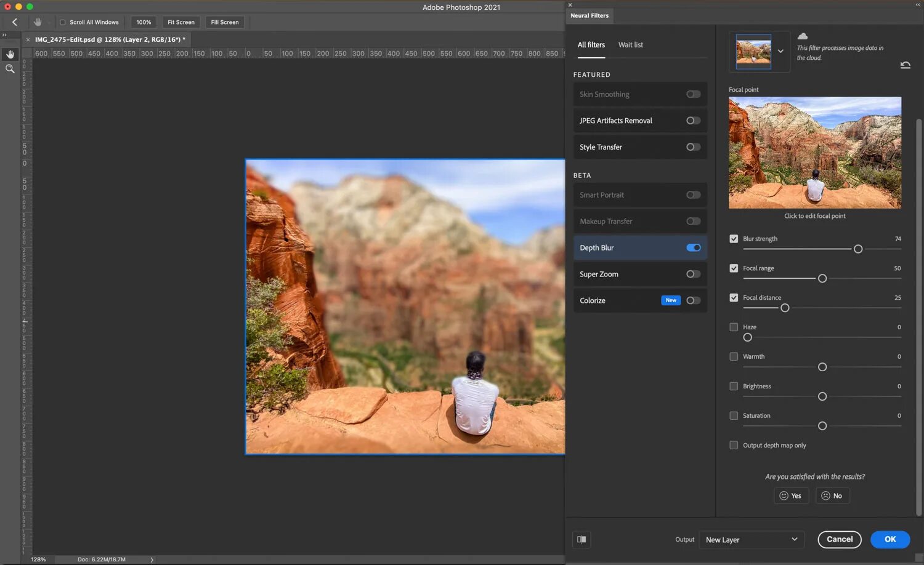This screenshot has height=565, width=924.
Task: Click the Fit Screen button
Action: pos(181,22)
